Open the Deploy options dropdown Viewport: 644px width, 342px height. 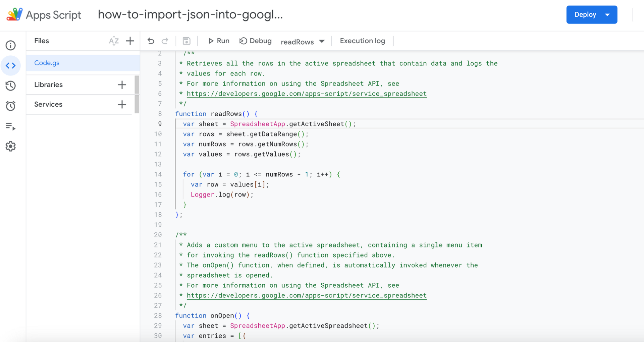(x=607, y=14)
